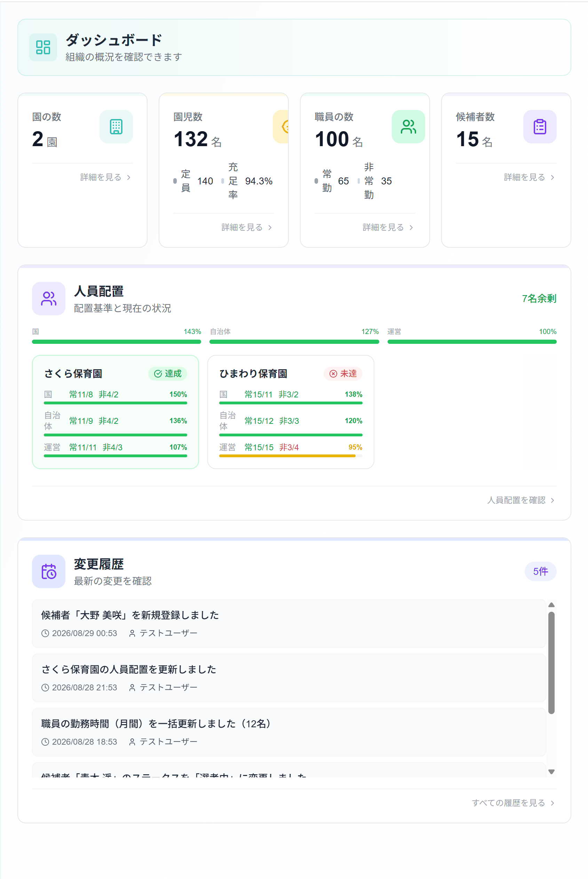The width and height of the screenshot is (588, 879).
Task: Select the ひまわり保育園 card title
Action: pos(253,373)
